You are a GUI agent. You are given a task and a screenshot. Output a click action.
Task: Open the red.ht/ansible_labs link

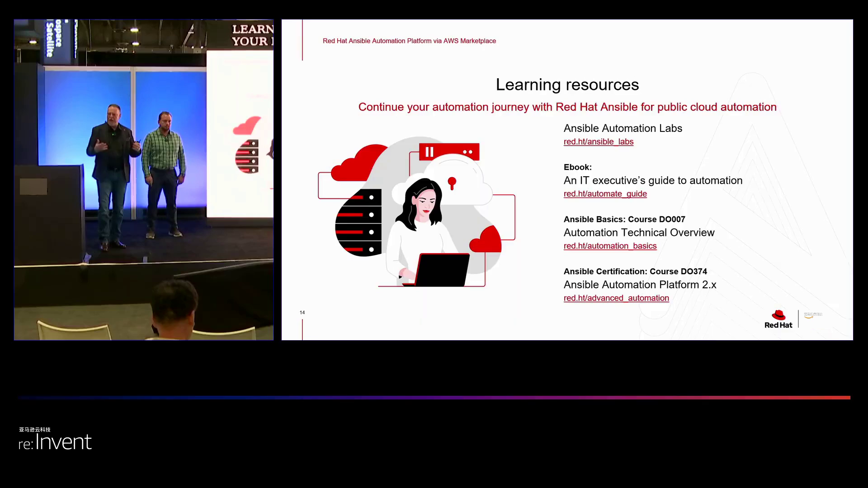[x=598, y=142]
